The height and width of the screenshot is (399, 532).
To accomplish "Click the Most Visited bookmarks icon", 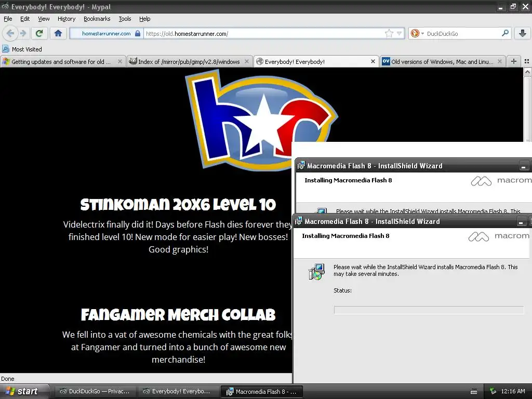I will tap(5, 49).
